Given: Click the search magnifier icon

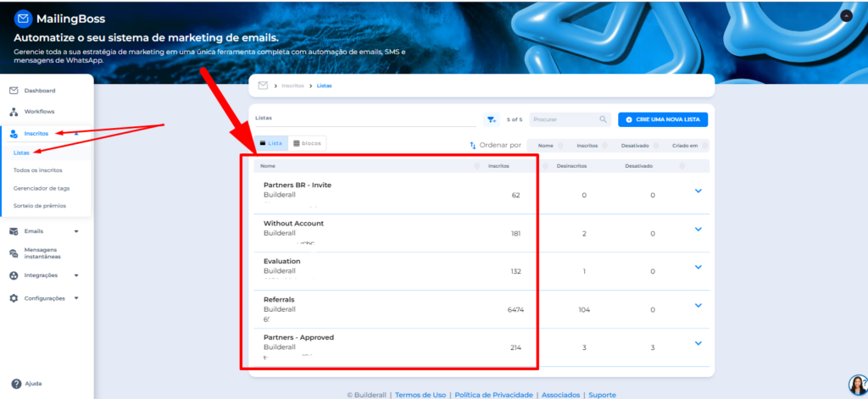Looking at the screenshot, I should [603, 120].
